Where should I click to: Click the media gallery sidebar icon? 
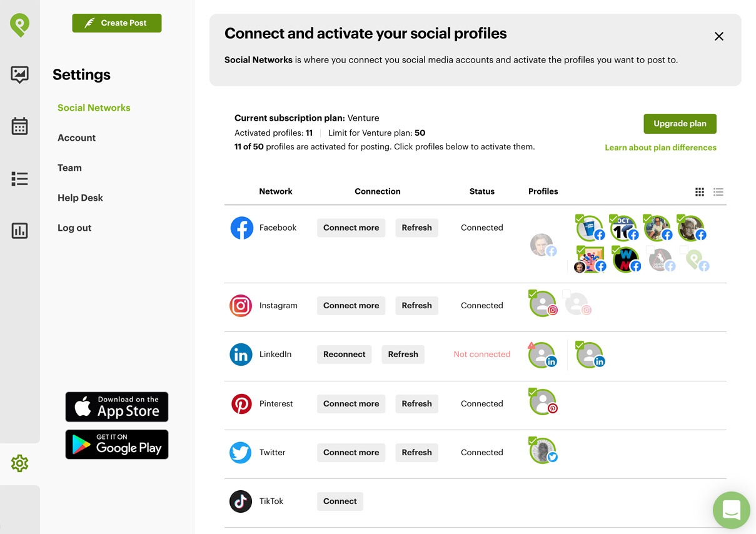point(19,75)
